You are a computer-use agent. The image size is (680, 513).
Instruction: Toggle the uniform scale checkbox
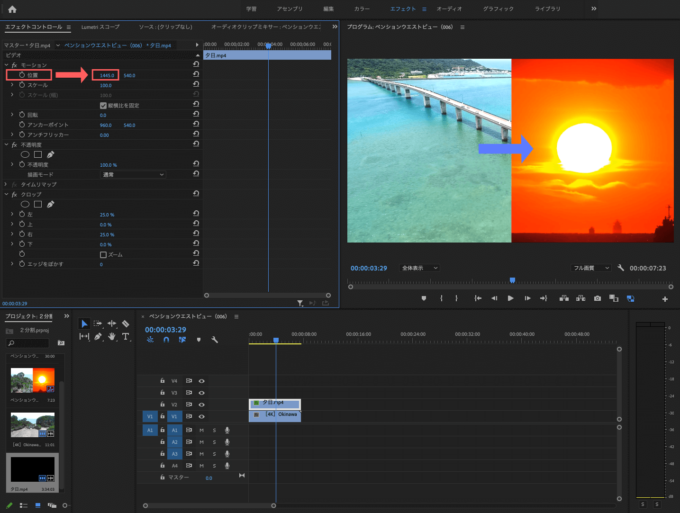click(x=103, y=105)
